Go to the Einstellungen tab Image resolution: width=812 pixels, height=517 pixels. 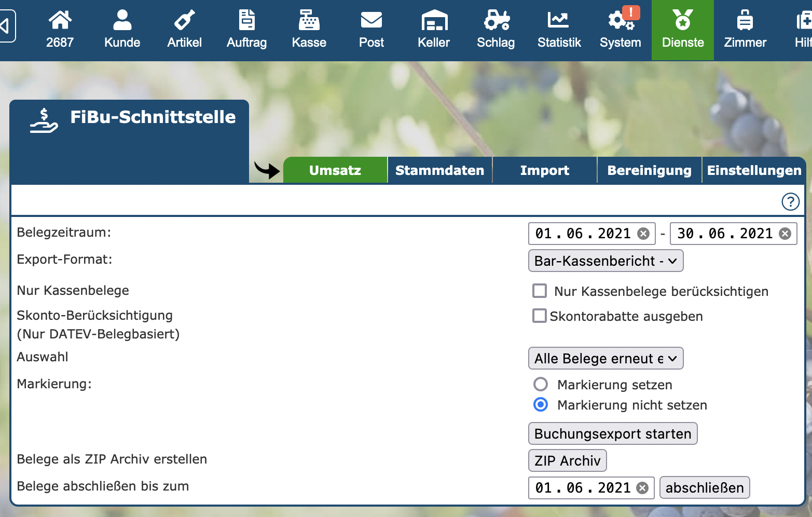(x=754, y=170)
